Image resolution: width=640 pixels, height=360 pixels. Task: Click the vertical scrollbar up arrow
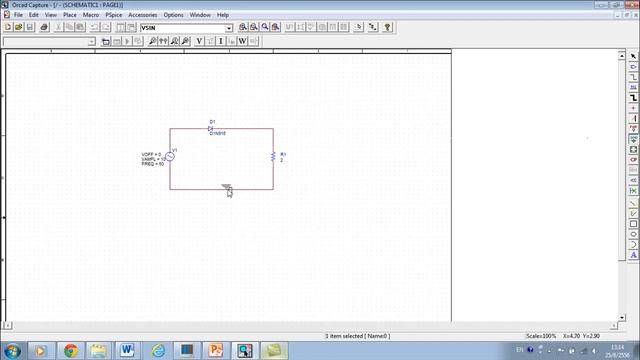(x=622, y=55)
